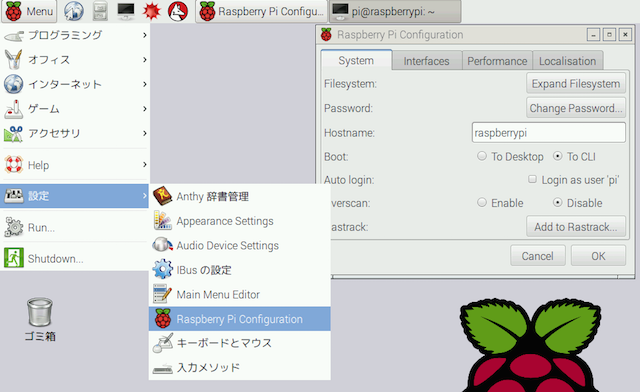This screenshot has height=392, width=640.
Task: Click raspberry icon beside Raspberry Pi Configuration entry
Action: (x=162, y=318)
